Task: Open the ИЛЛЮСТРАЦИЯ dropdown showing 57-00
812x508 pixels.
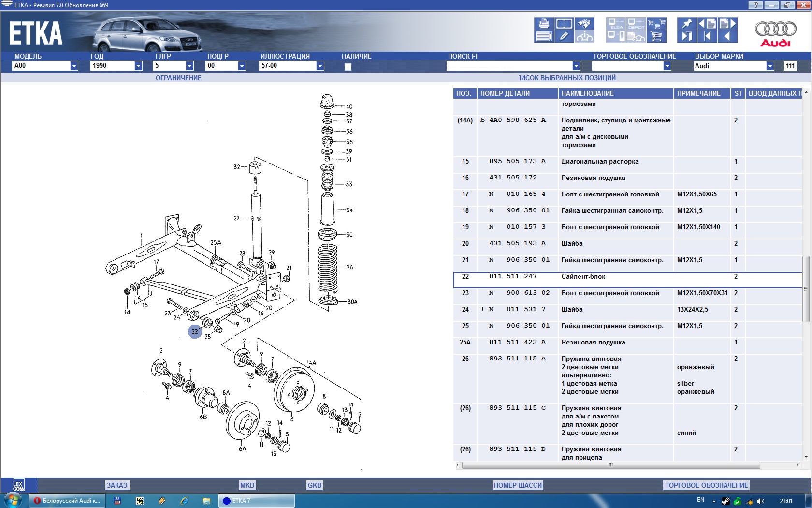Action: 320,66
